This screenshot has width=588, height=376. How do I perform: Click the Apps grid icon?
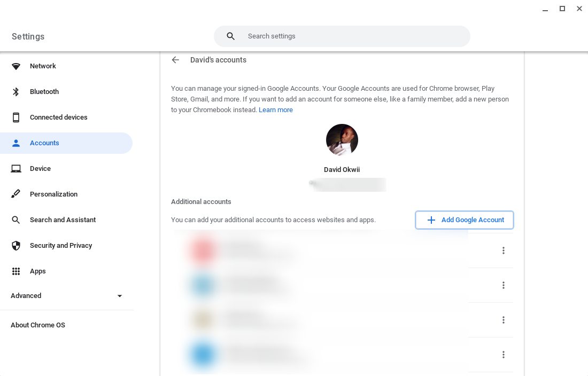[16, 271]
